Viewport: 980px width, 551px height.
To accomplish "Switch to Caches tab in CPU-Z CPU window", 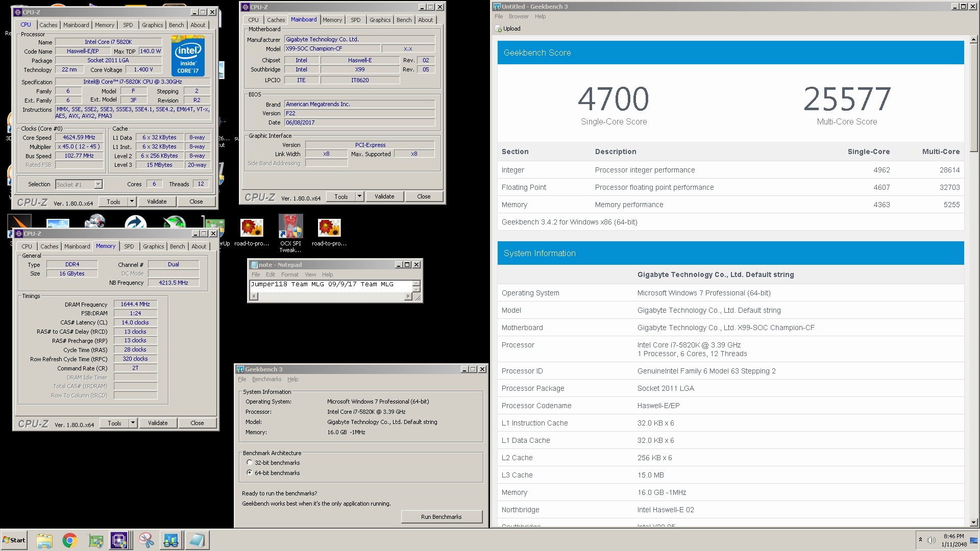I will 48,25.
